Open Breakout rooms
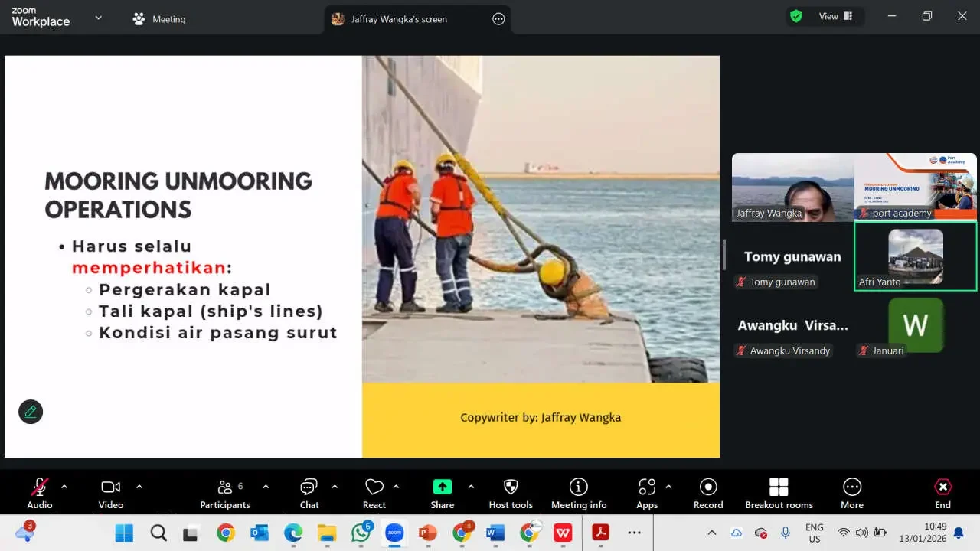980x551 pixels. point(779,493)
